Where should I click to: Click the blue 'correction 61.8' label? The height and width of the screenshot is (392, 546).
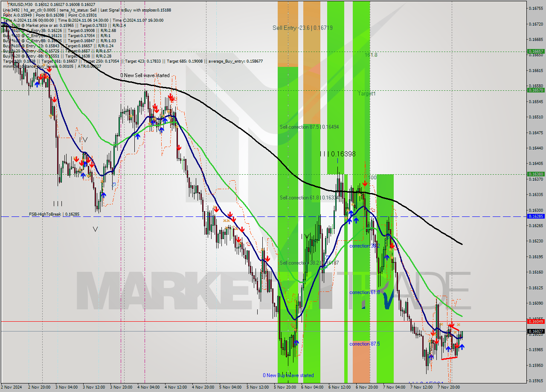[364, 292]
